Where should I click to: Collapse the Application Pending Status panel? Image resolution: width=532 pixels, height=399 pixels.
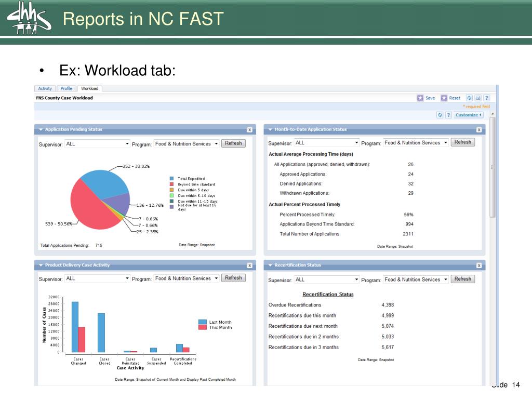click(x=41, y=129)
